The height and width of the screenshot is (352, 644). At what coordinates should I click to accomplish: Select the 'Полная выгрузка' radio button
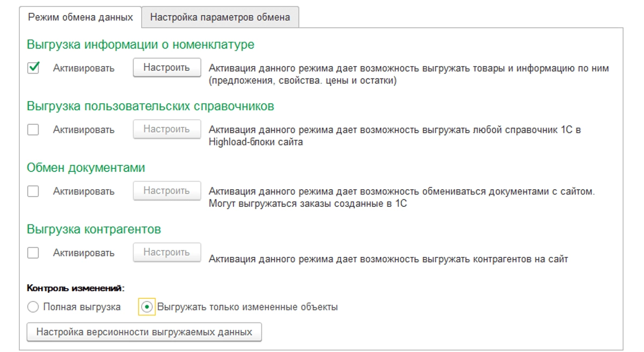(x=33, y=307)
